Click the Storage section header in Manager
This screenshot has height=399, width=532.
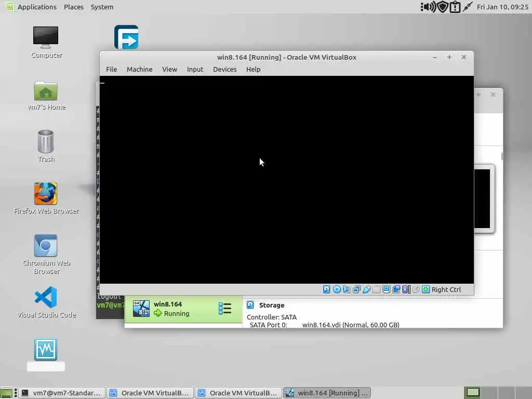click(271, 305)
